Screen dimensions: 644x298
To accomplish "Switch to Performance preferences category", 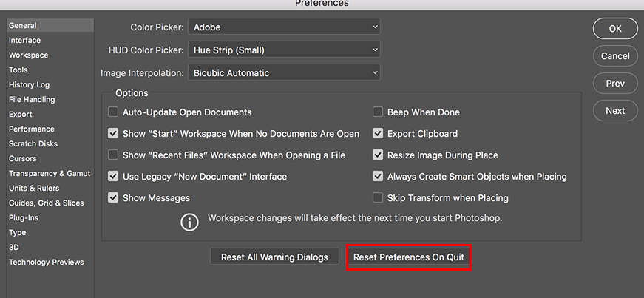I will coord(31,129).
